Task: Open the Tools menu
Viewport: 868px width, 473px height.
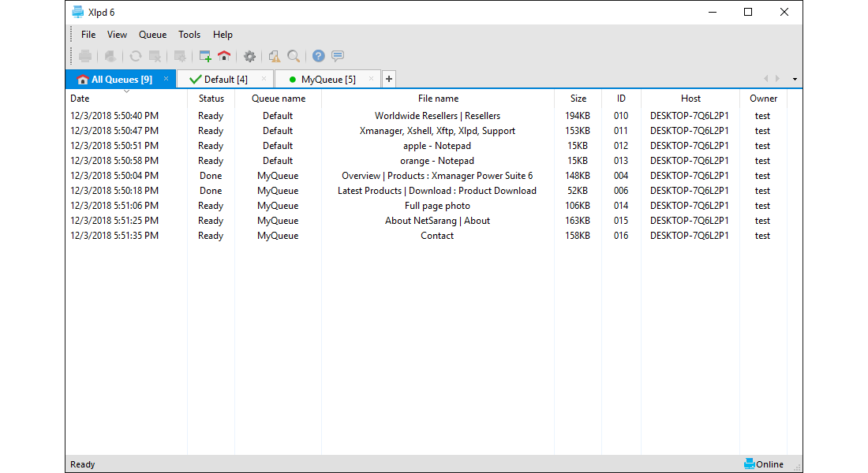Action: (x=189, y=35)
